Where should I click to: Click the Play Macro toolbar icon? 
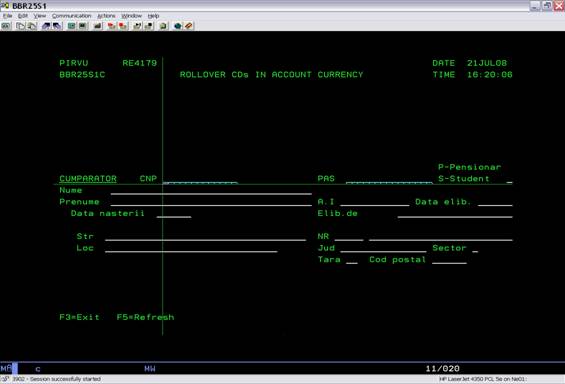(137, 26)
